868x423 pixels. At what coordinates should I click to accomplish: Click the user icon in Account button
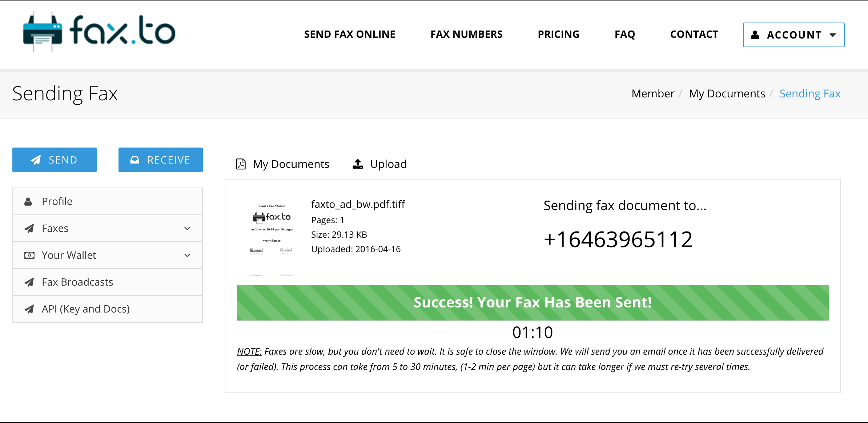click(755, 35)
